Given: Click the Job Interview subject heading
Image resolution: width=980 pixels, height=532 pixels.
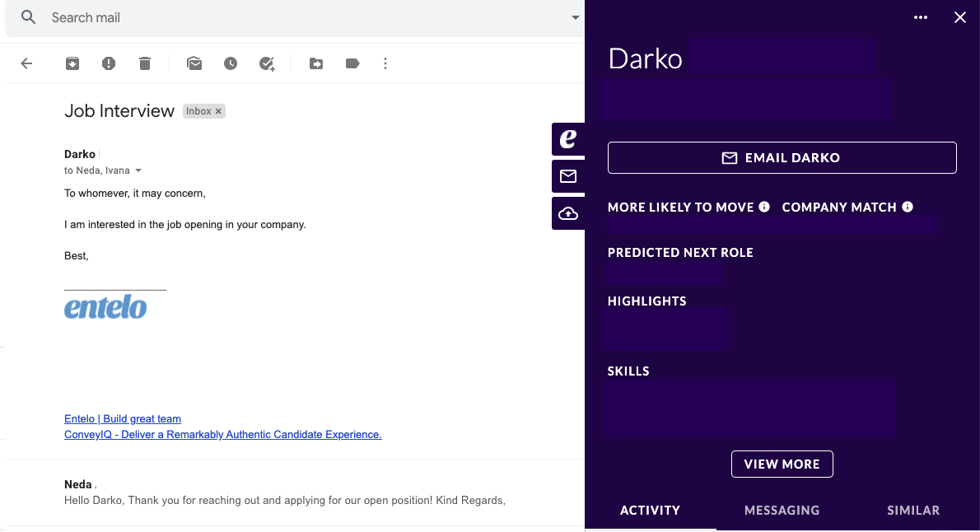Looking at the screenshot, I should (119, 110).
